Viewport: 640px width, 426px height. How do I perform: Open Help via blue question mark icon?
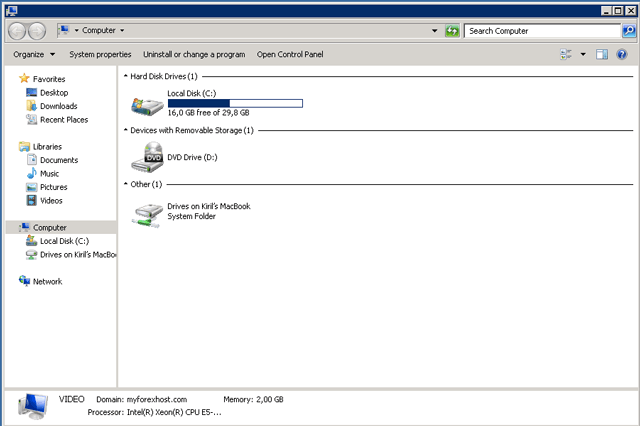[x=622, y=54]
